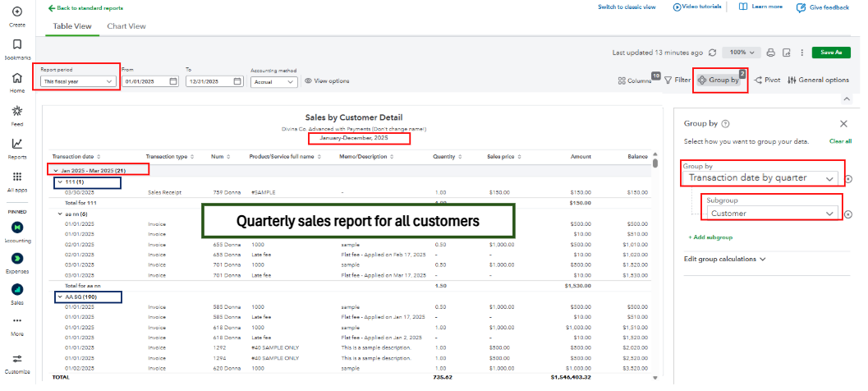Collapse the Jan 2025 - Mar 2025 group
868x391 pixels.
pyautogui.click(x=53, y=169)
